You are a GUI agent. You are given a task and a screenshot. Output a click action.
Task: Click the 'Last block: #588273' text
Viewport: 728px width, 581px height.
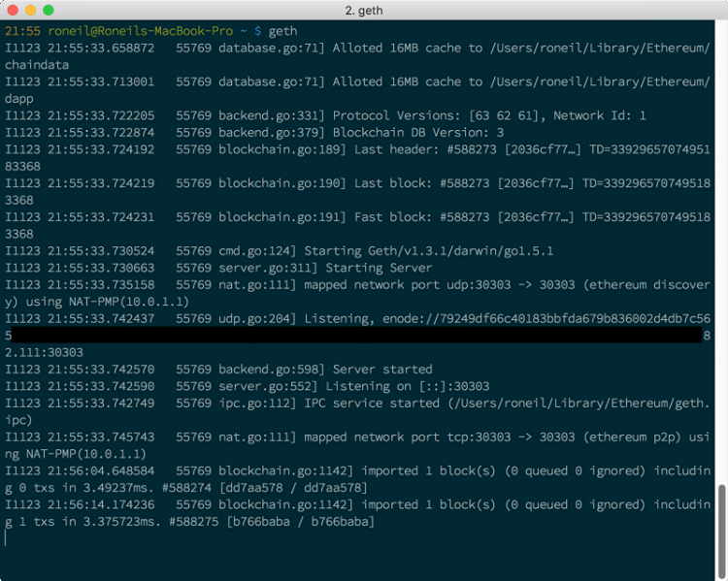(421, 183)
